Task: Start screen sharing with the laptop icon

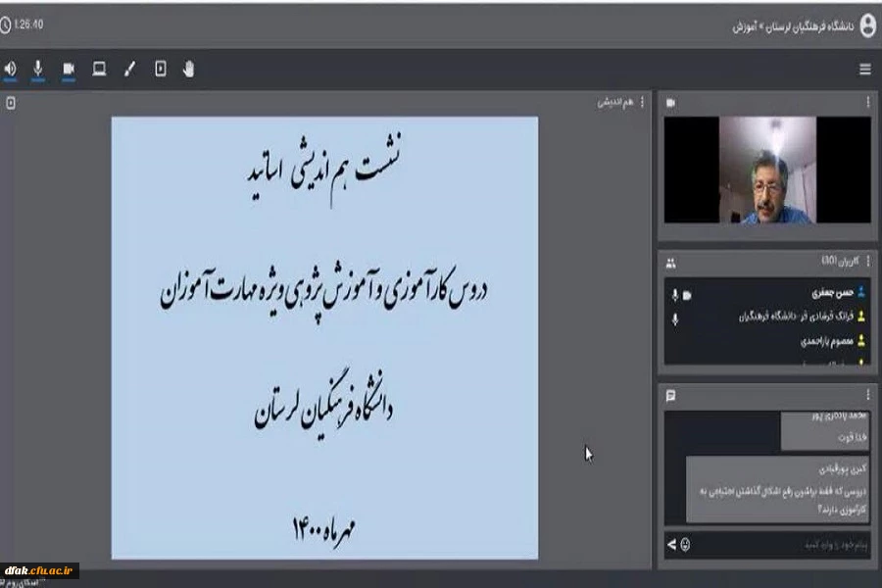Action: coord(99,69)
